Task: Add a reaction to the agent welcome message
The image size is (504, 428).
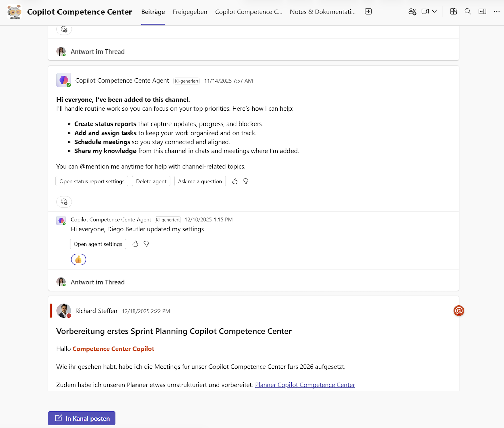Action: [64, 202]
